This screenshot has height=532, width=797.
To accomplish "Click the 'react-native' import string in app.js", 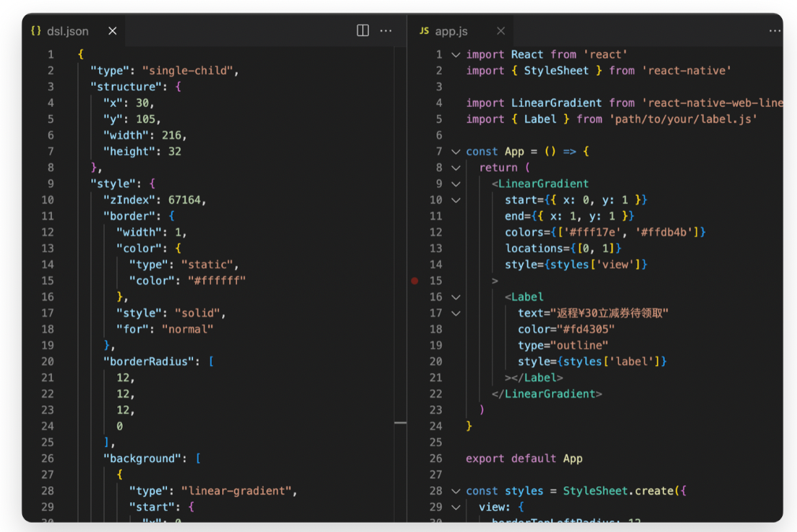I will pyautogui.click(x=686, y=71).
